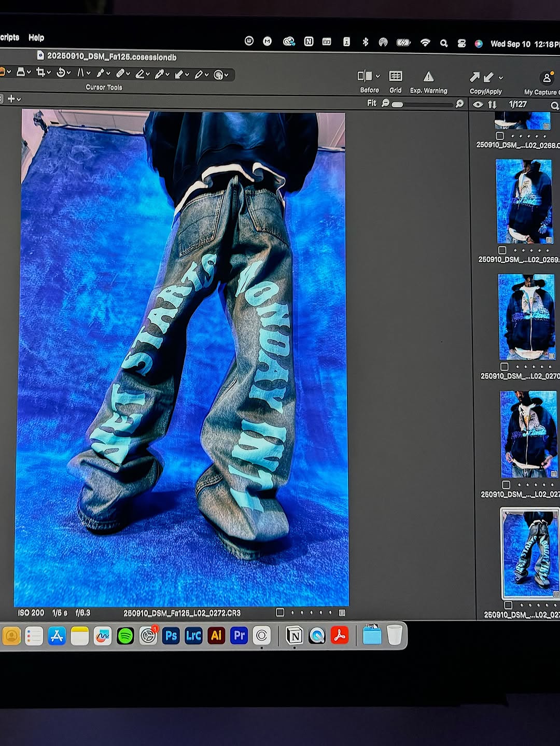Viewport: 560px width, 746px height.
Task: Open the Copy/Apply dropdown chevron
Action: point(501,78)
